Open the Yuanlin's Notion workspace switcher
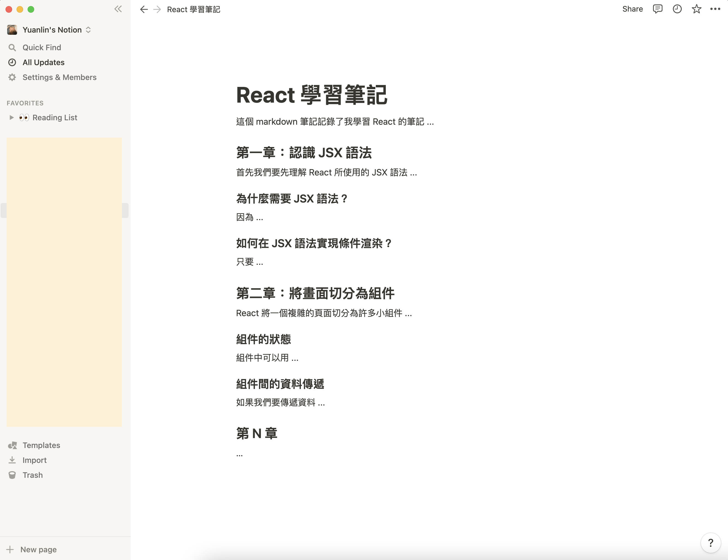This screenshot has height=560, width=728. tap(57, 30)
